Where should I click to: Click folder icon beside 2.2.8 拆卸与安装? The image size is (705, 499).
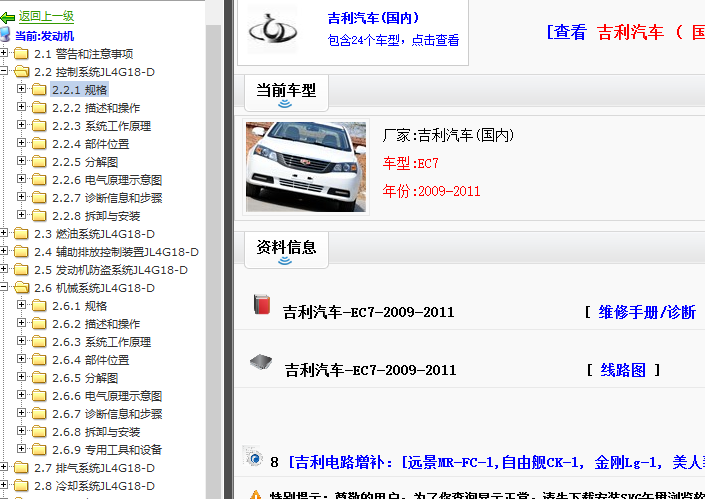(x=39, y=216)
